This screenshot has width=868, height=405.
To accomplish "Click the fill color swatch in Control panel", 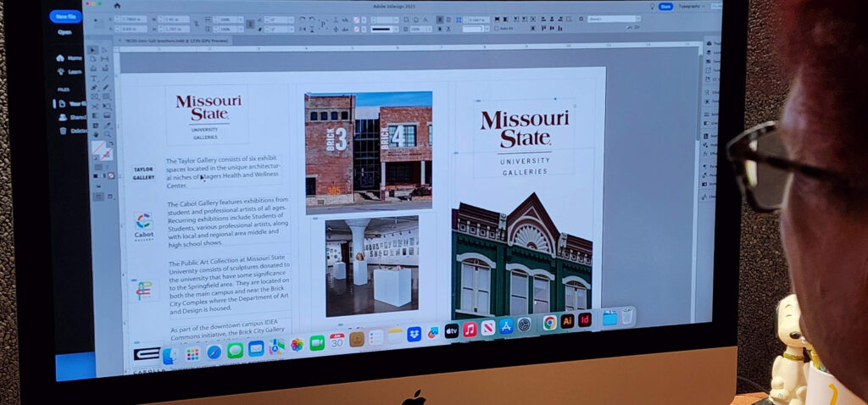I will tap(357, 19).
